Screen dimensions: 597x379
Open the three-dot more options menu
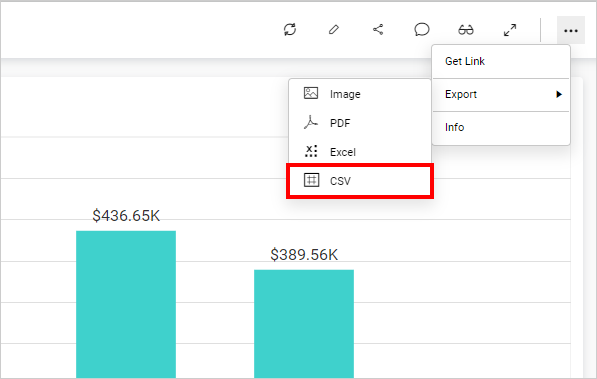(x=571, y=30)
